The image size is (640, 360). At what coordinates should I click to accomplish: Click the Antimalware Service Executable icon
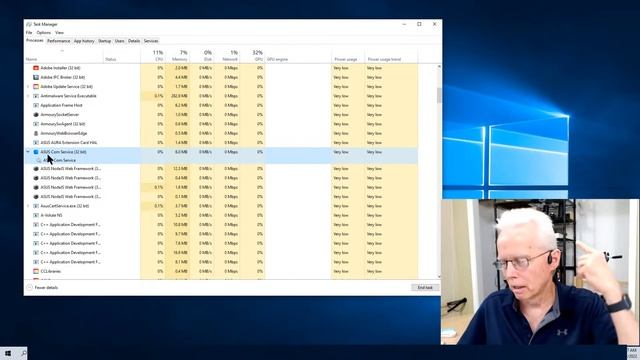click(x=36, y=96)
